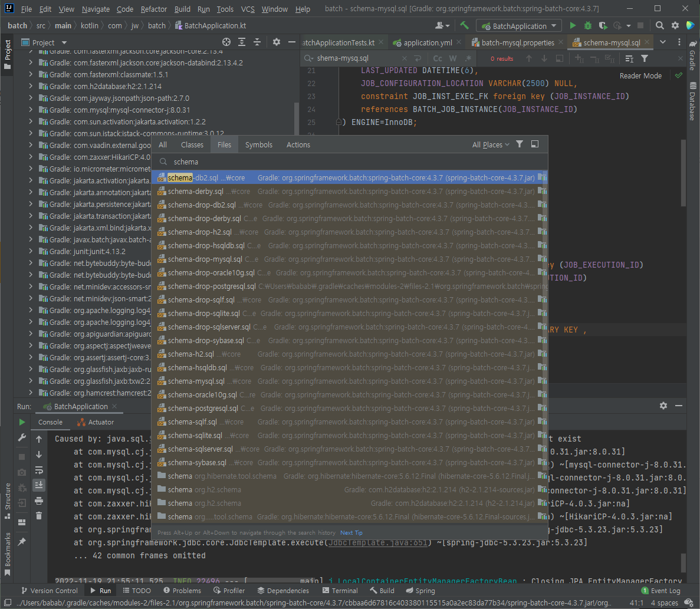
Task: Clear console with trash icon
Action: (39, 516)
